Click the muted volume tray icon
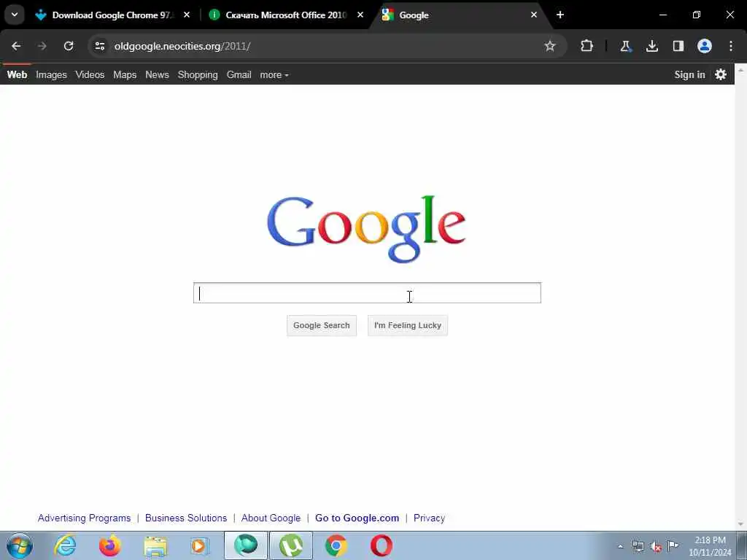747x560 pixels. pos(656,546)
